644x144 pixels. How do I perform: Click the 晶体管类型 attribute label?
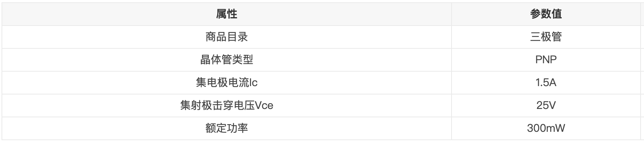227,60
